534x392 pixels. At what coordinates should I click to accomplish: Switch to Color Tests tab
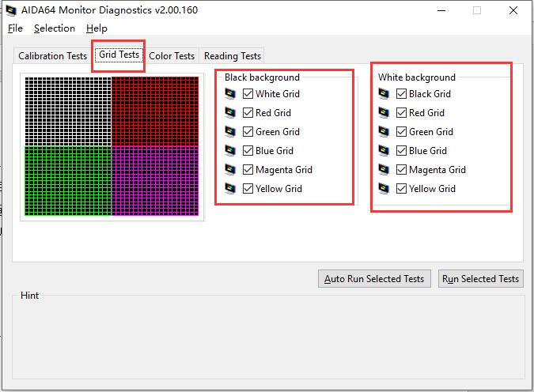click(x=172, y=56)
